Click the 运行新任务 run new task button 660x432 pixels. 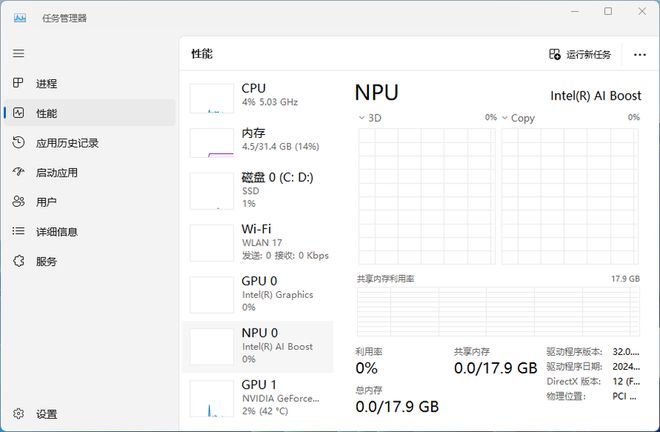[x=580, y=54]
